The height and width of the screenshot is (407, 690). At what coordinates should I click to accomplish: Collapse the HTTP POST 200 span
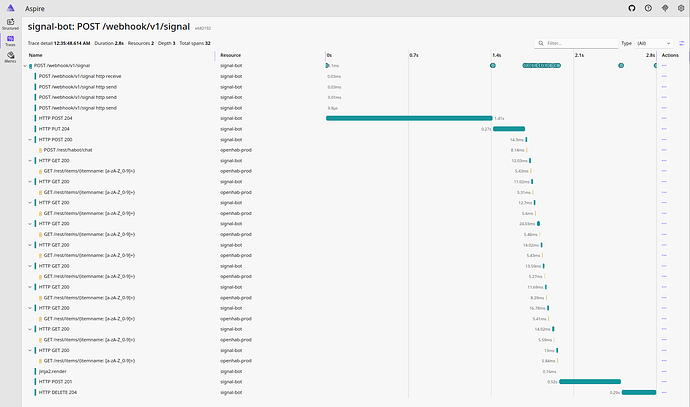point(30,139)
